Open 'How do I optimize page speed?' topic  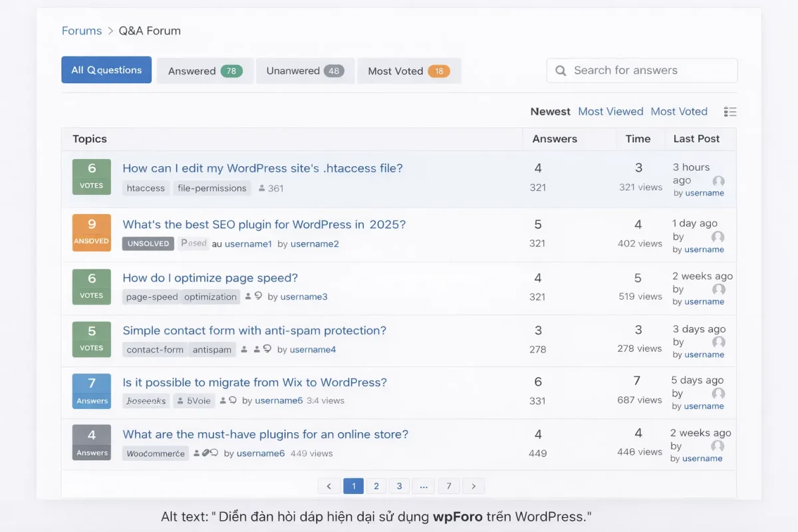[210, 278]
